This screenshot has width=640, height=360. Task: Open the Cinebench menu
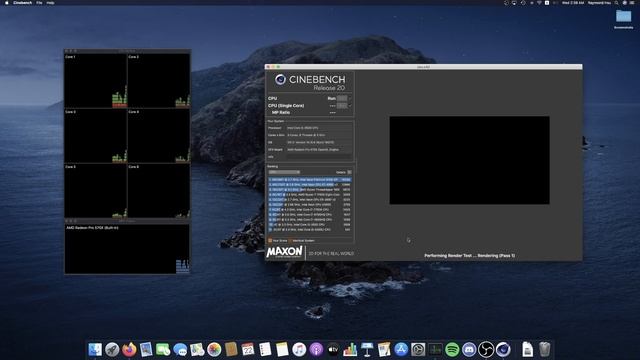(22, 3)
